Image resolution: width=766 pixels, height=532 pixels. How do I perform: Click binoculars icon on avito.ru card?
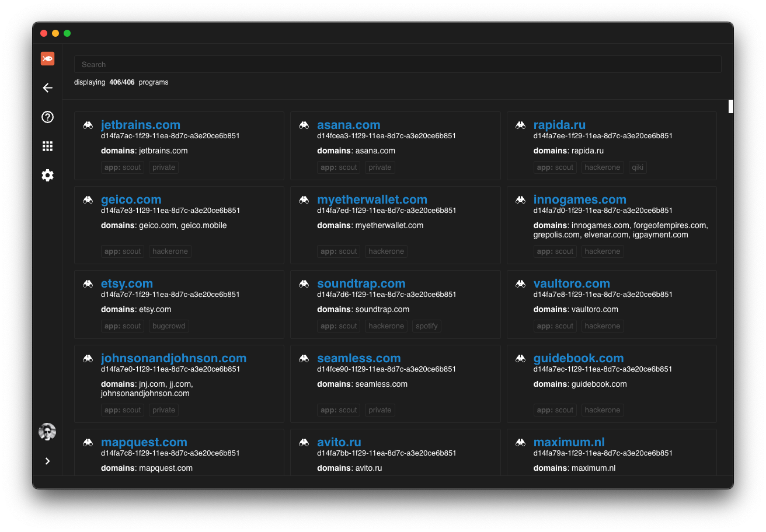[304, 442]
